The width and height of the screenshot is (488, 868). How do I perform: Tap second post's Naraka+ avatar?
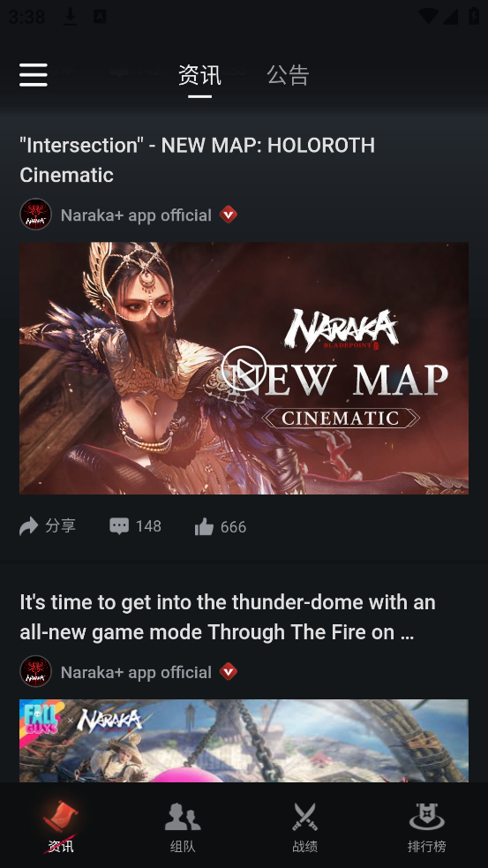[x=36, y=671]
